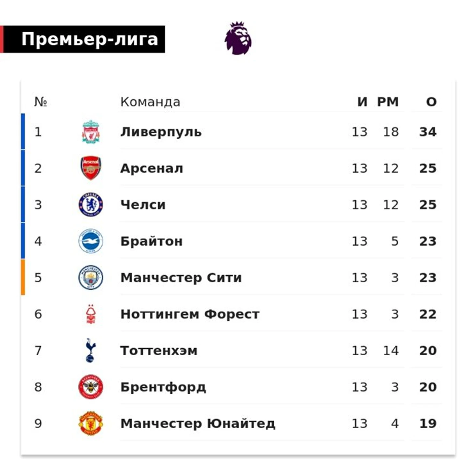This screenshot has height=467, width=476.
Task: Select the Команда column header
Action: coord(150,102)
